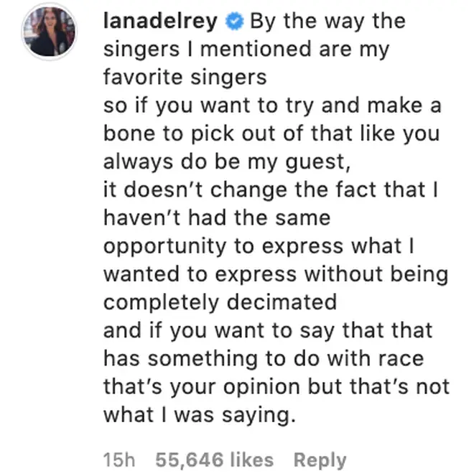Click the 15h timestamp
The height and width of the screenshot is (476, 474).
(x=119, y=459)
